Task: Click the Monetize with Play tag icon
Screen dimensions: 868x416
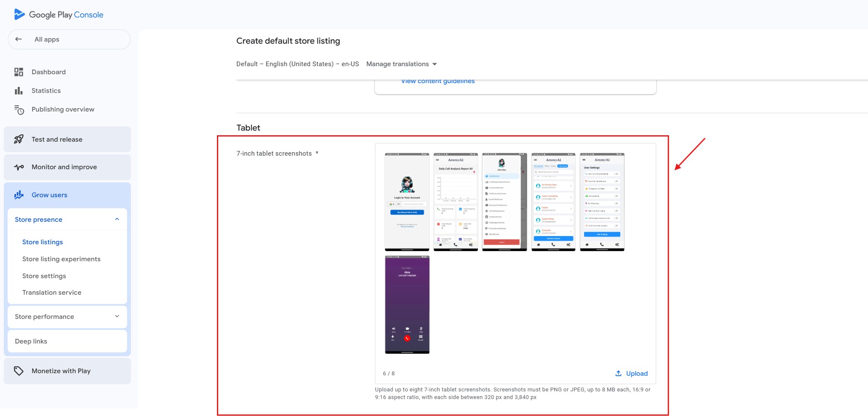Action: point(19,371)
